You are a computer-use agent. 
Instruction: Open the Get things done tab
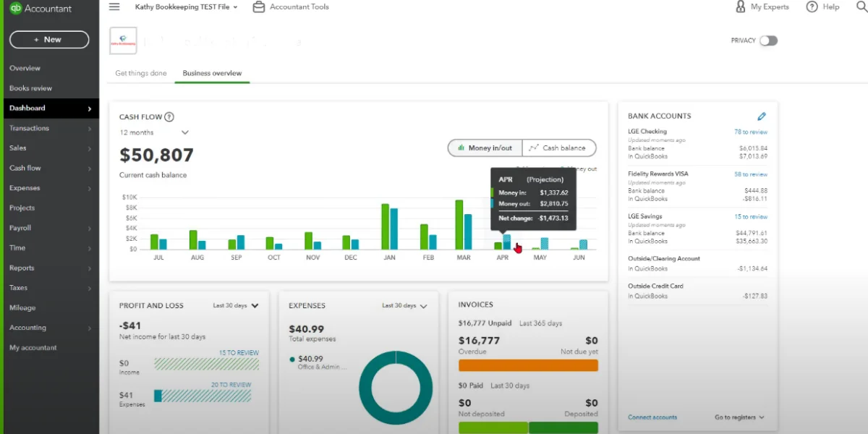coord(141,73)
